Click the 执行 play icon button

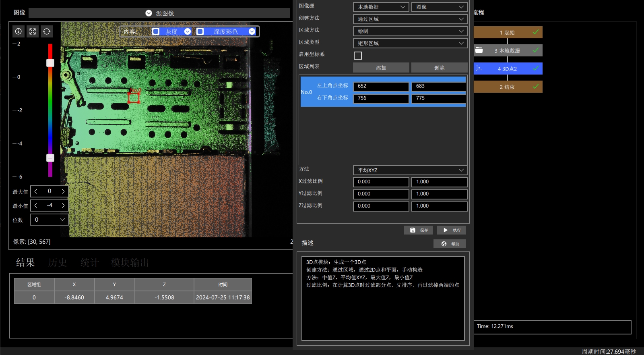click(x=451, y=230)
